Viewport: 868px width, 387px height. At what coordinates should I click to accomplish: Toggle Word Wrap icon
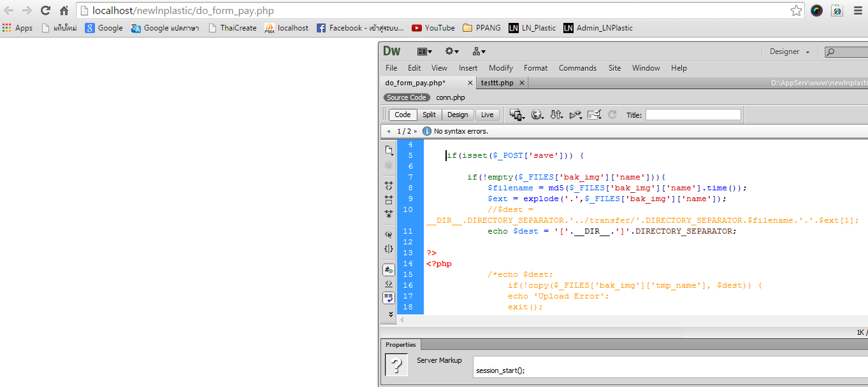click(x=389, y=298)
